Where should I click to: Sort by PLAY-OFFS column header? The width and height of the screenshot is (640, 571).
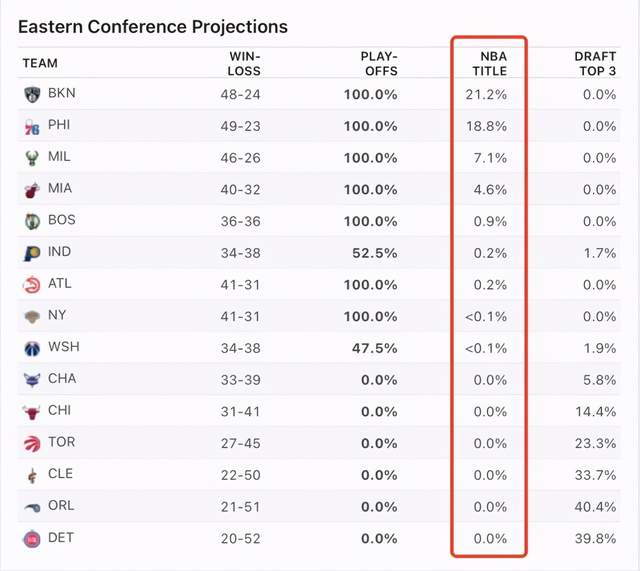pos(379,63)
